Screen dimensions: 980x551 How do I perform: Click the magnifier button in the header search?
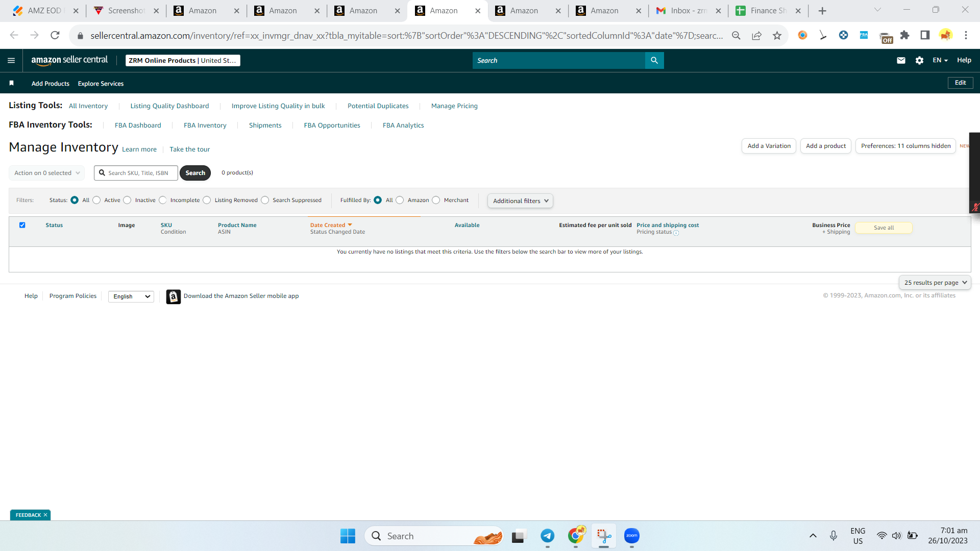pos(654,60)
